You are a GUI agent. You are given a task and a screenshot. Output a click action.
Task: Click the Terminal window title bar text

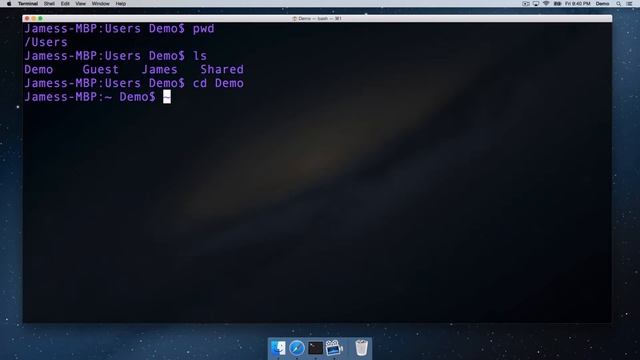pos(317,18)
